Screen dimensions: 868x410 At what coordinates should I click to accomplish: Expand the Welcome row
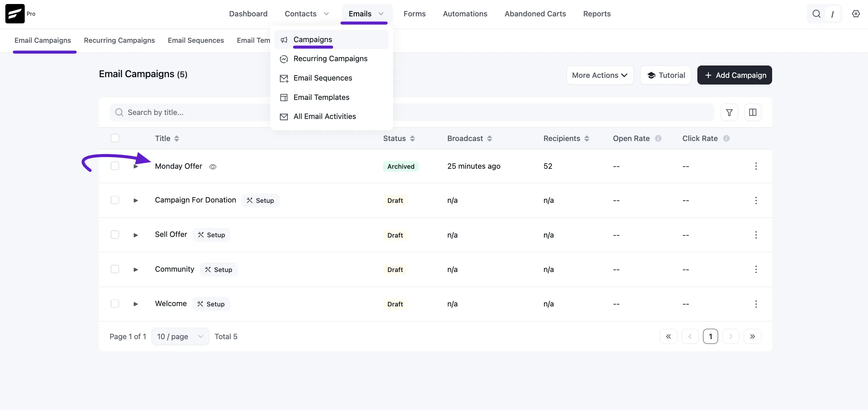136,304
